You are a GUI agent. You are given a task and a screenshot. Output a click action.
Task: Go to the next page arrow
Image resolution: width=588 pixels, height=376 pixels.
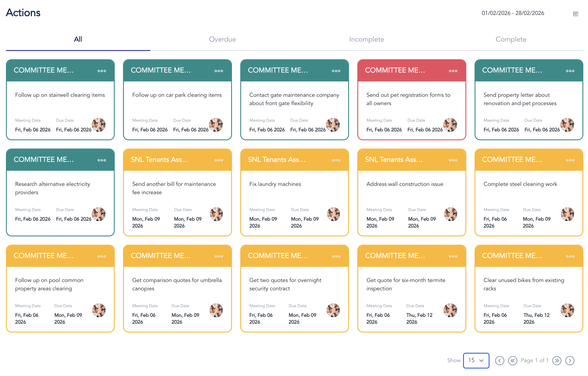pos(570,360)
